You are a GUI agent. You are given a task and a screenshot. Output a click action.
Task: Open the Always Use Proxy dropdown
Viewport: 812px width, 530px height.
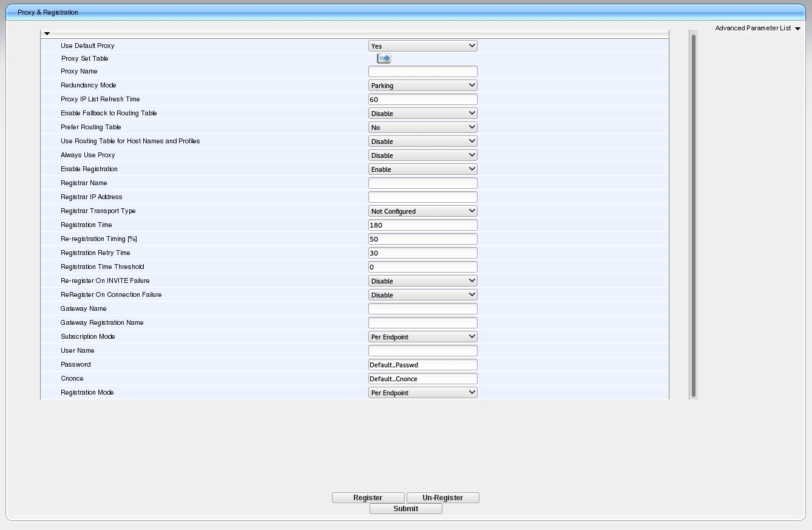pyautogui.click(x=423, y=155)
